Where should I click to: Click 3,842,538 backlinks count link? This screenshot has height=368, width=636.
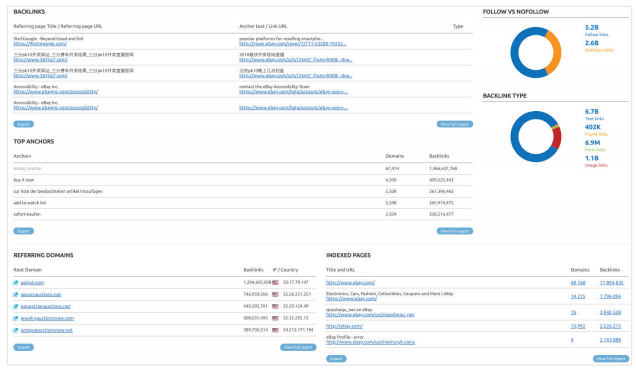coord(610,312)
